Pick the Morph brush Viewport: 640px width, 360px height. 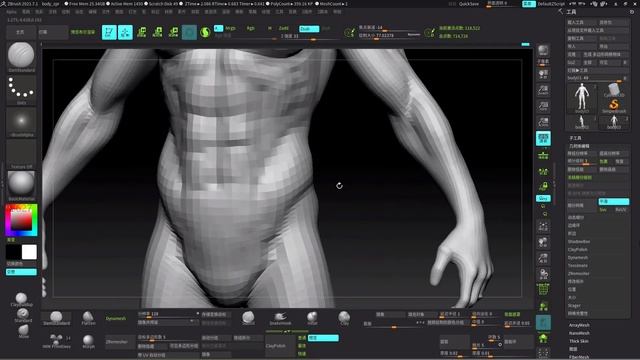pyautogui.click(x=88, y=341)
